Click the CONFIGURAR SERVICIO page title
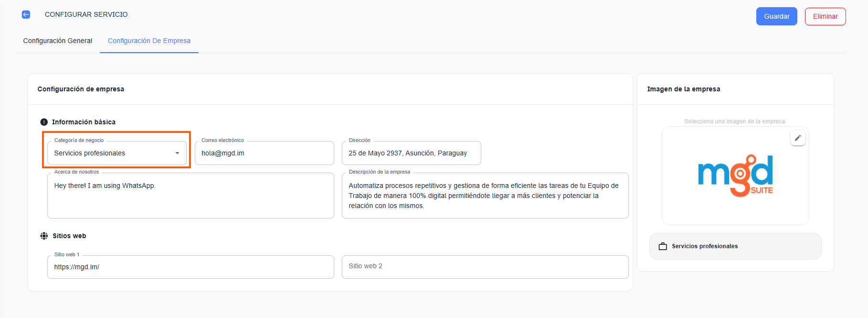868x318 pixels. 86,14
